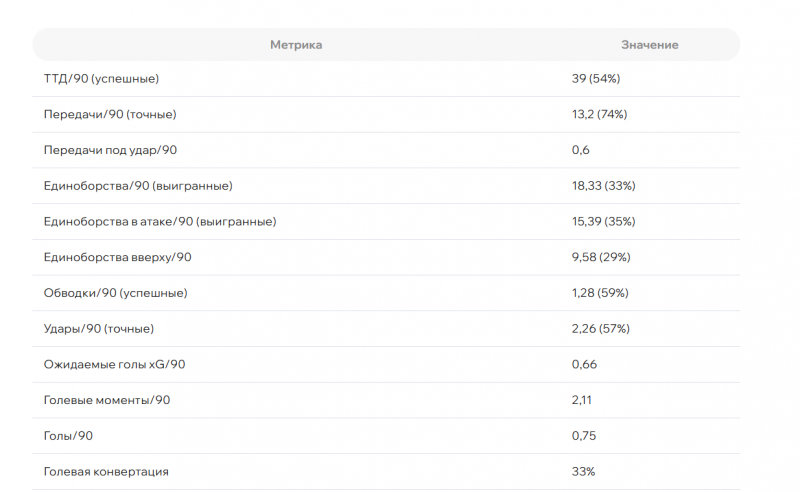Image resolution: width=800 pixels, height=492 pixels.
Task: Click the "Голевая конвертация" metric
Action: 106,471
